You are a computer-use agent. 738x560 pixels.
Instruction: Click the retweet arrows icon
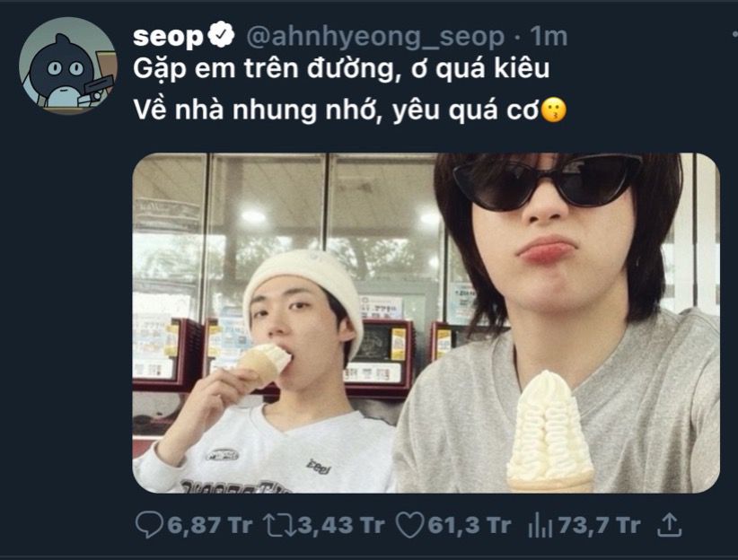point(278,525)
